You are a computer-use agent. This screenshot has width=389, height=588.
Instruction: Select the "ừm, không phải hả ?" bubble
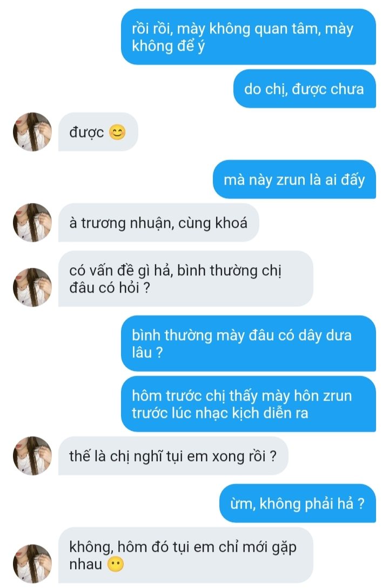298,503
